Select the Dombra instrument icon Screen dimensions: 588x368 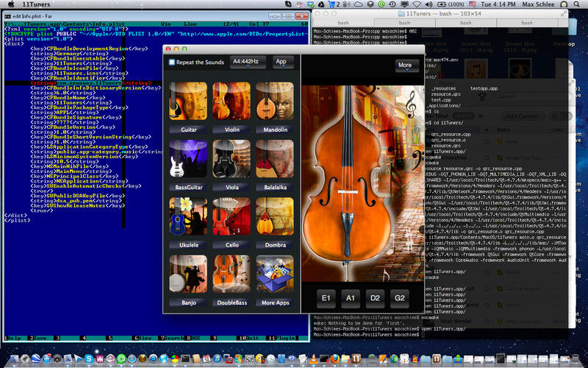(x=275, y=216)
